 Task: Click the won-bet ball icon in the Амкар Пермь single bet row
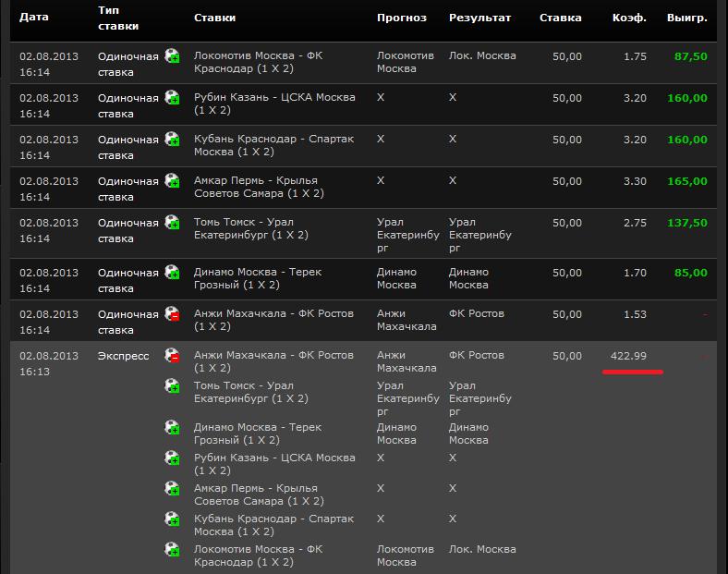tap(172, 180)
